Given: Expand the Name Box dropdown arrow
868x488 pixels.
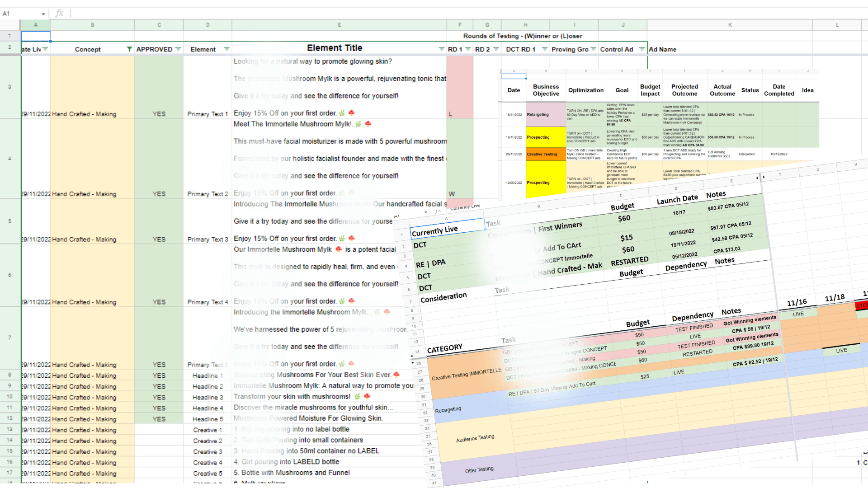Looking at the screenshot, I should (43, 14).
